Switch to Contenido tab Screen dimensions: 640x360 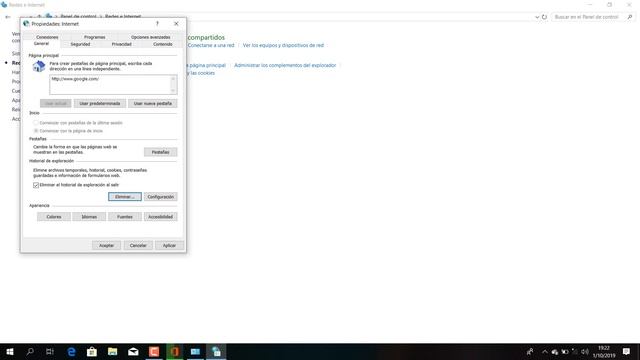tap(163, 44)
